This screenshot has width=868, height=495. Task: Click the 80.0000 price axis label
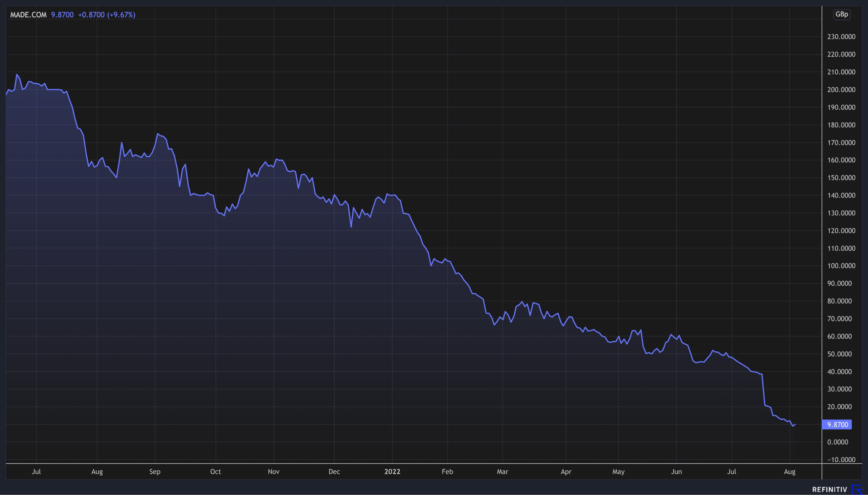click(x=839, y=301)
